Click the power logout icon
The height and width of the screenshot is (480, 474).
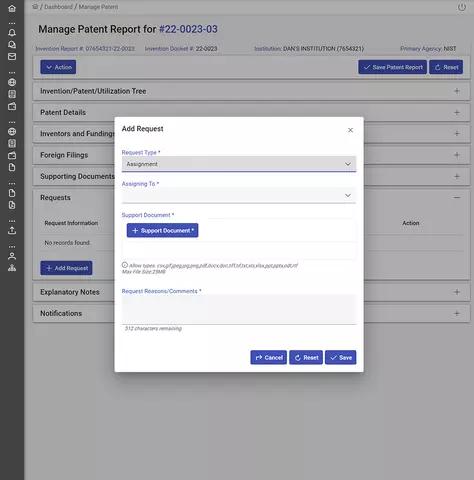click(x=462, y=7)
